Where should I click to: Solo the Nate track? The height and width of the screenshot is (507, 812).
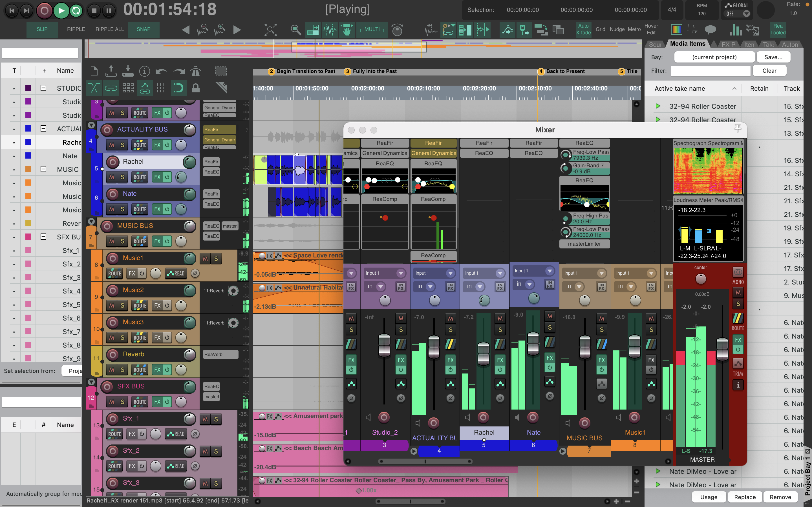pyautogui.click(x=122, y=209)
